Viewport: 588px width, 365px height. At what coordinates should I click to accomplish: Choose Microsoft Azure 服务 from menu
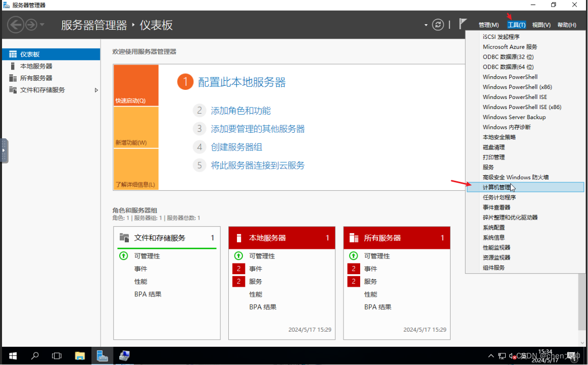coord(525,47)
